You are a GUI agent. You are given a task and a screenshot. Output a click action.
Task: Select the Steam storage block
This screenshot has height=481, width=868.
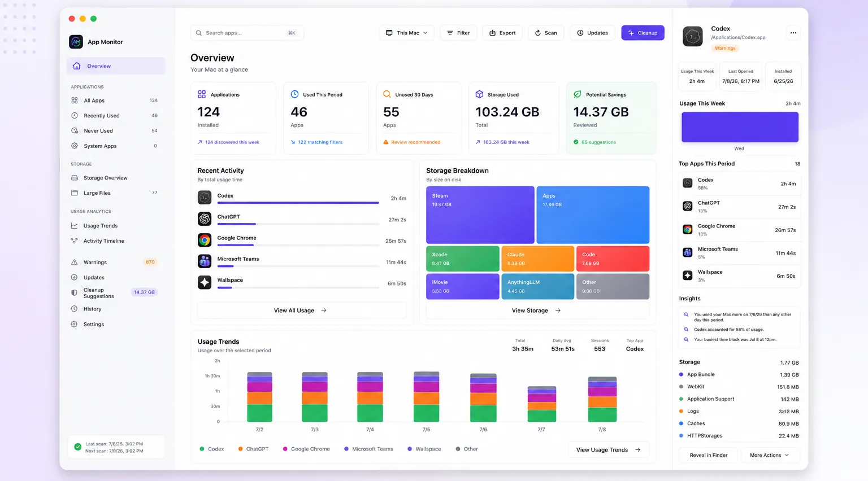(x=480, y=215)
